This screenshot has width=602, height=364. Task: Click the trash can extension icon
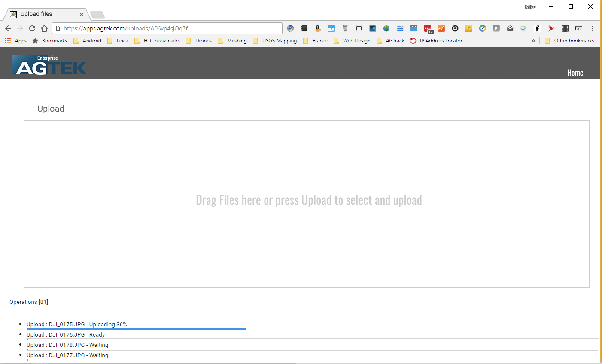pyautogui.click(x=345, y=28)
